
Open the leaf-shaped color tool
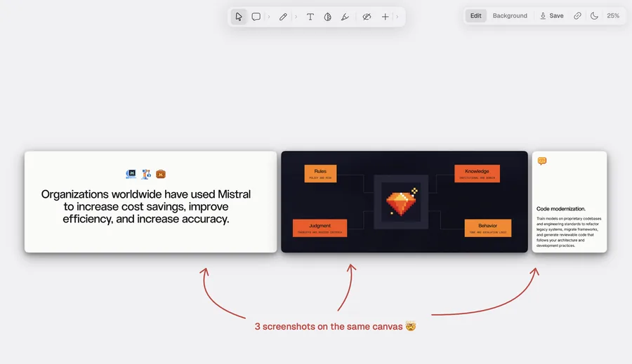pyautogui.click(x=328, y=17)
